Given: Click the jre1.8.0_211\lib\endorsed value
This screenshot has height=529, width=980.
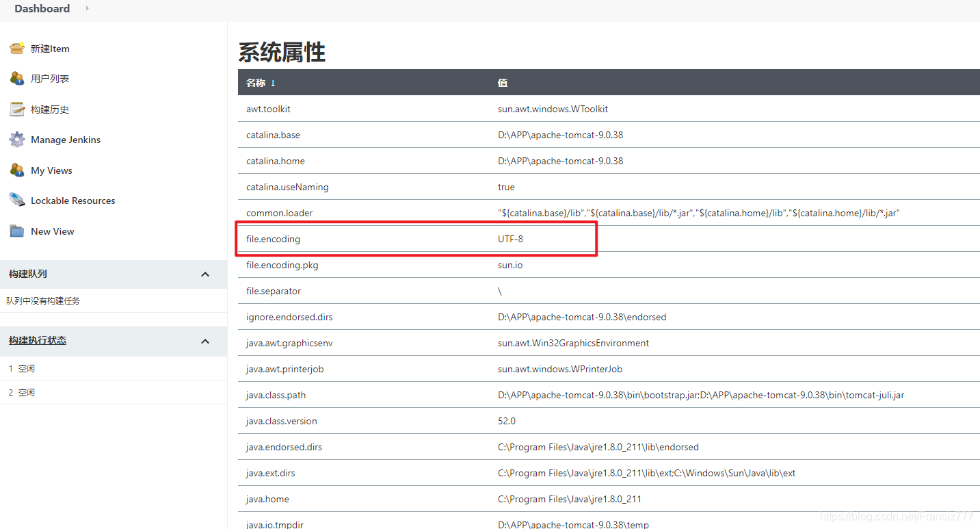Looking at the screenshot, I should [598, 447].
